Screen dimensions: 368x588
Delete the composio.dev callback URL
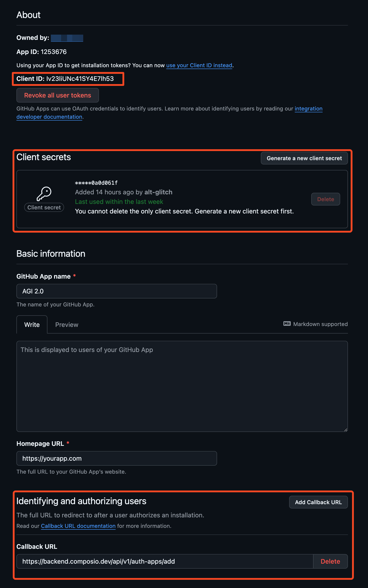(330, 562)
